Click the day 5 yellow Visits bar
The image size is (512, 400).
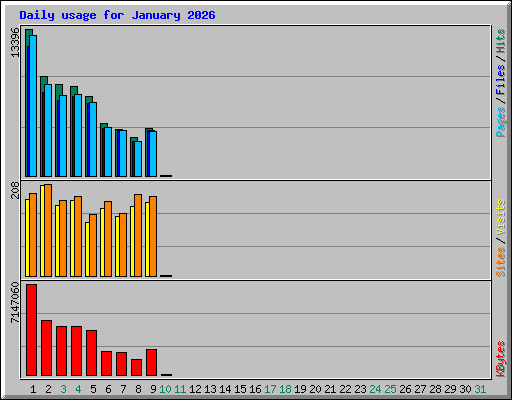(x=87, y=249)
